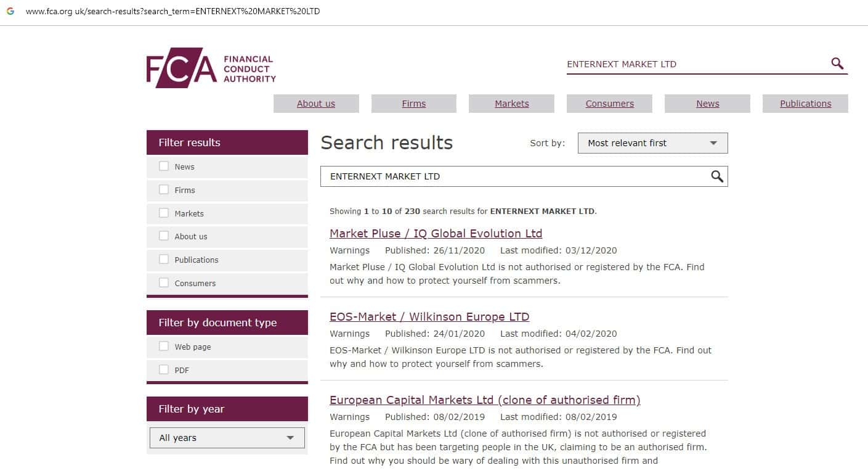Click the header search magnifier icon

(x=837, y=64)
